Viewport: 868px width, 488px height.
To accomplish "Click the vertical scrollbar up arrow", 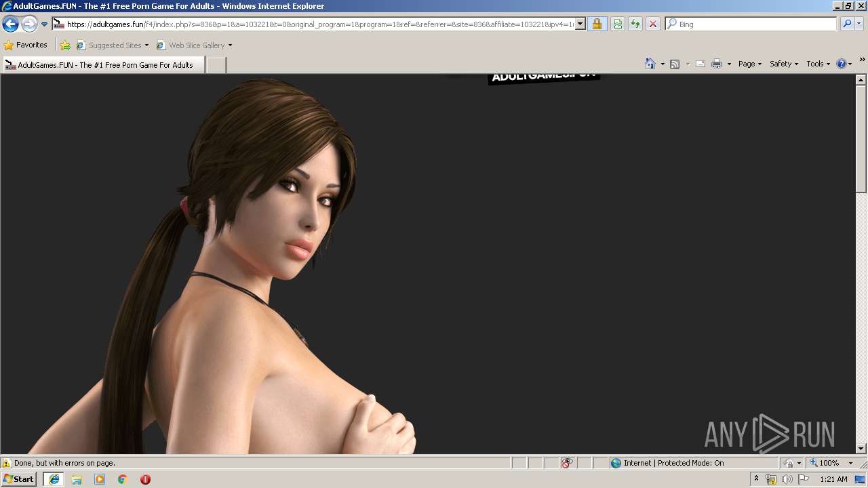I will 861,79.
